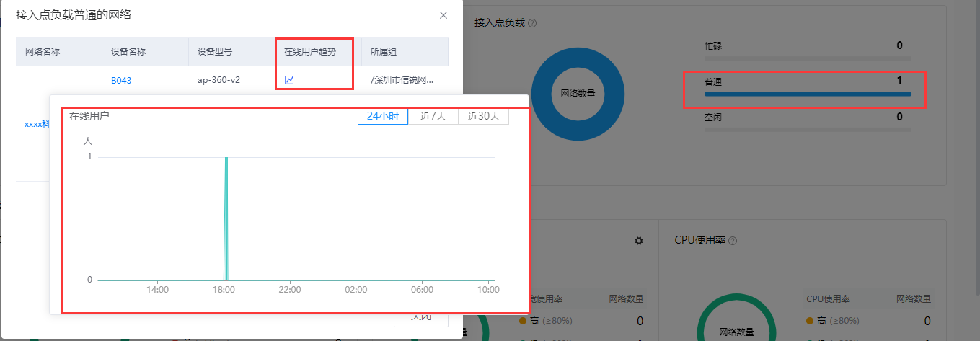980x341 pixels.
Task: Click the 普通 load progress bar
Action: 808,94
